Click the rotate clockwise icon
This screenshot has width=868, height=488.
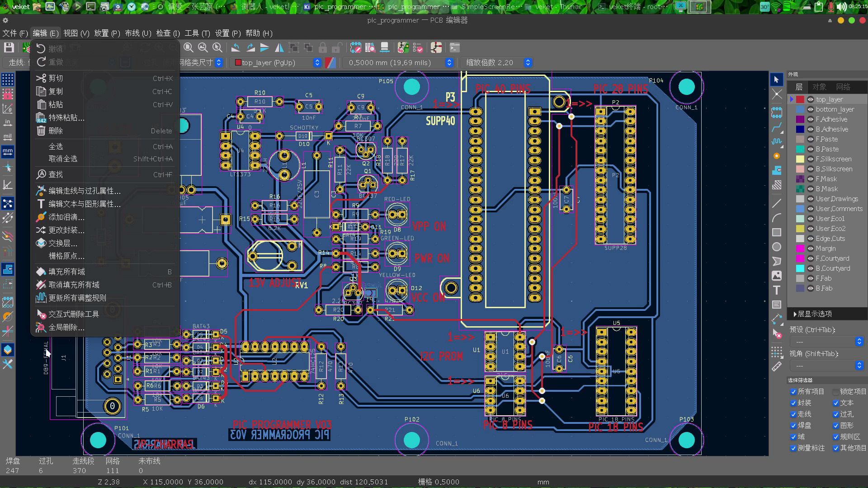[250, 47]
